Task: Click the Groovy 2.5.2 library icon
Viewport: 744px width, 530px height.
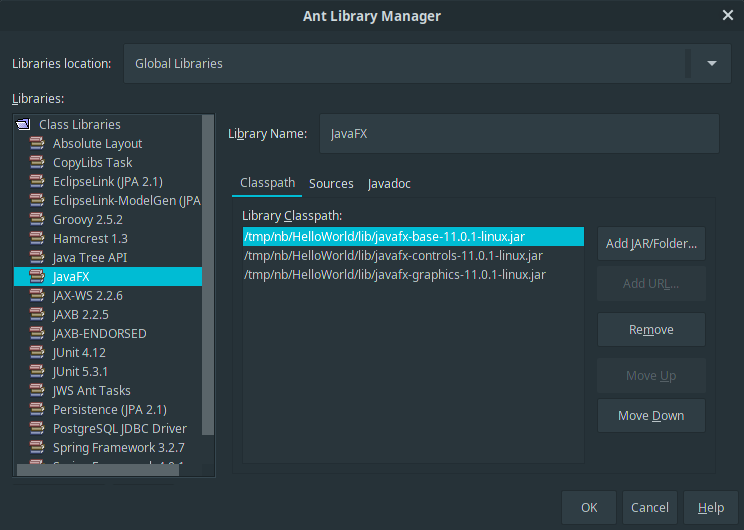Action: click(x=37, y=220)
